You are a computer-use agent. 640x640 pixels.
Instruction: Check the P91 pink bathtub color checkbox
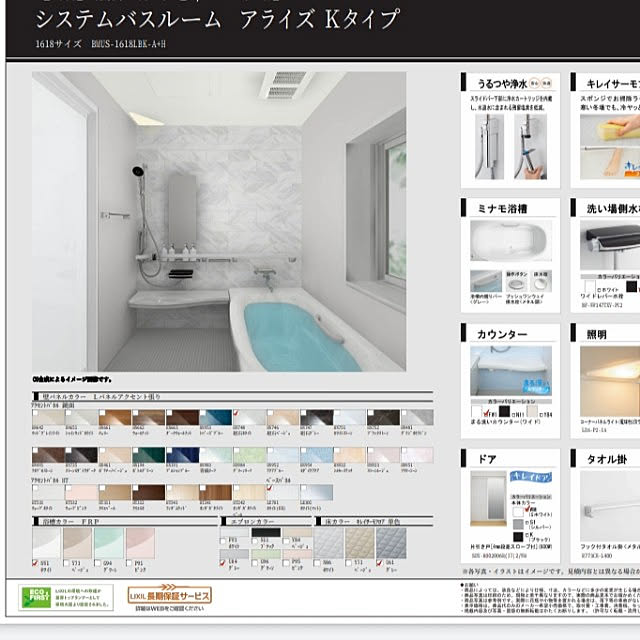pyautogui.click(x=129, y=563)
